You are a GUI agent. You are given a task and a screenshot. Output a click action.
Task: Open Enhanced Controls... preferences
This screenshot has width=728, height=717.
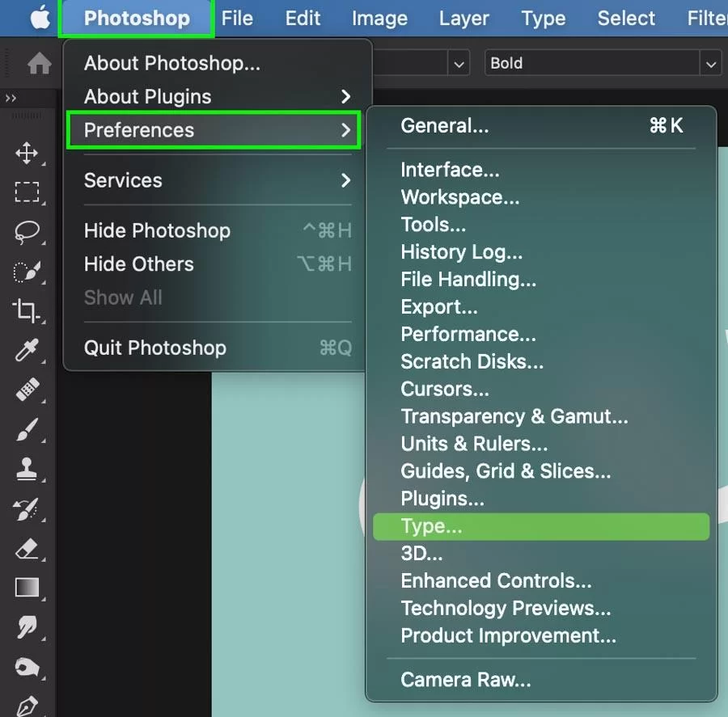[541, 580]
